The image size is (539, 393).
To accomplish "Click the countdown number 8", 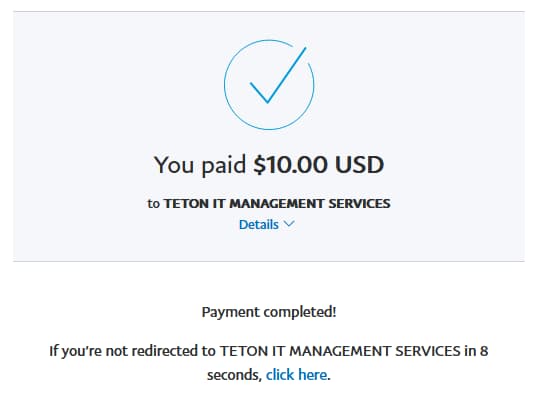I will pos(484,351).
